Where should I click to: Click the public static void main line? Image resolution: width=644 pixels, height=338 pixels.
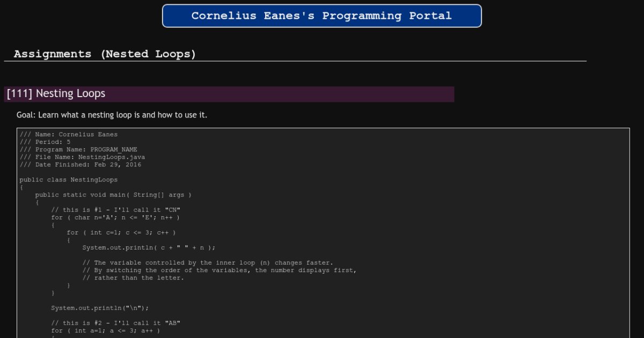113,195
